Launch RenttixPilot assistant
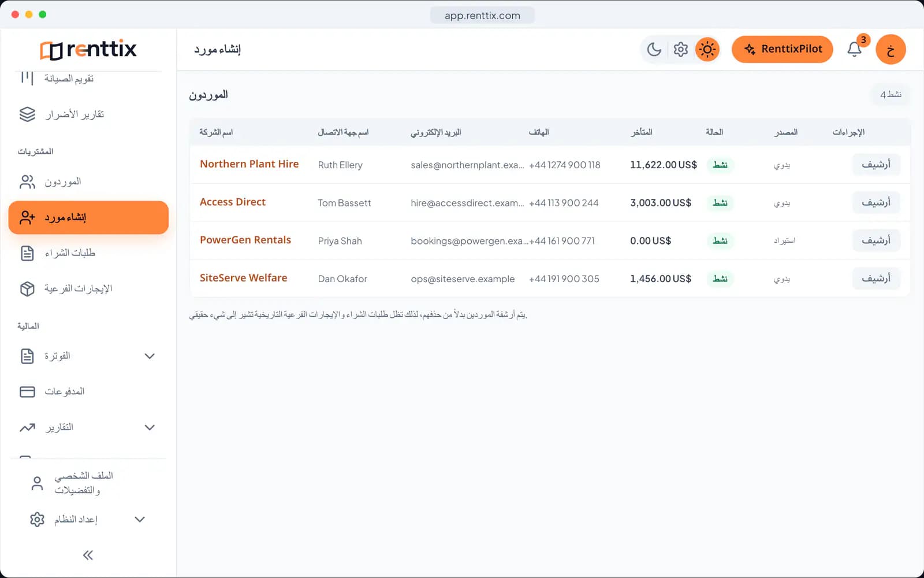924x578 pixels. [x=783, y=49]
